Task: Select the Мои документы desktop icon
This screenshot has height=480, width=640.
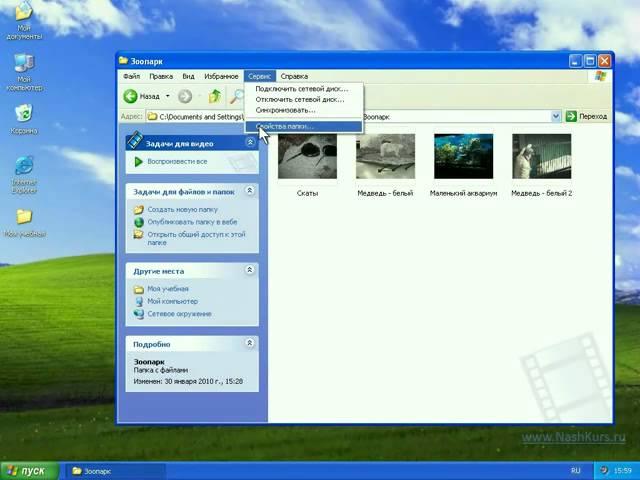Action: click(x=24, y=20)
